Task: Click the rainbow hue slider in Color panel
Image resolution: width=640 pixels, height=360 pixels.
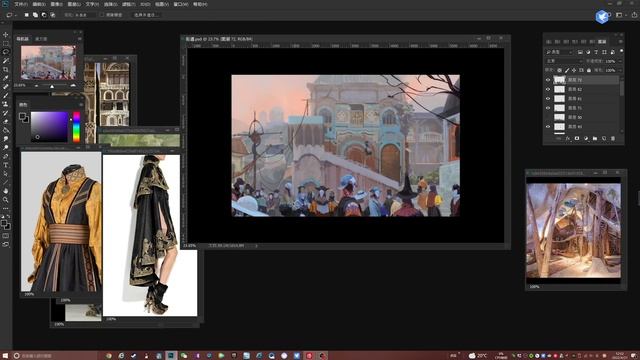Action: click(76, 127)
